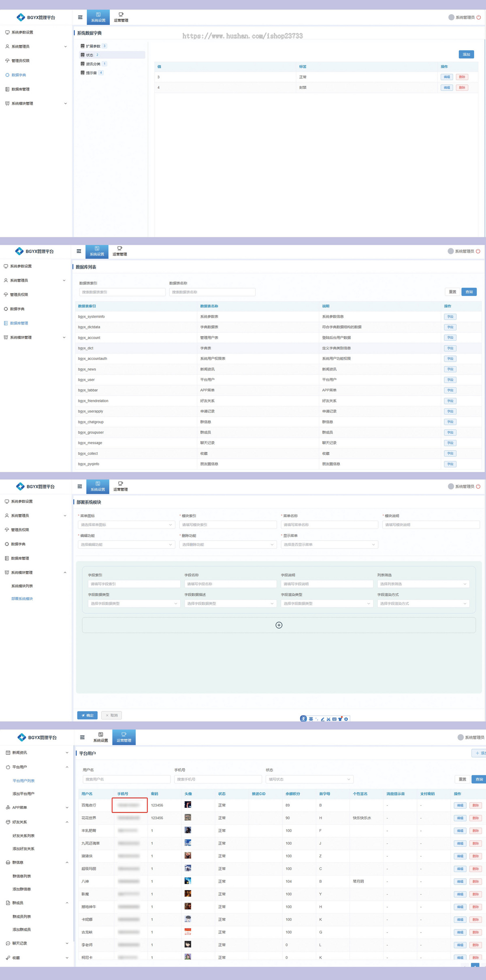Click 编辑 for user 八神

pyautogui.click(x=460, y=881)
